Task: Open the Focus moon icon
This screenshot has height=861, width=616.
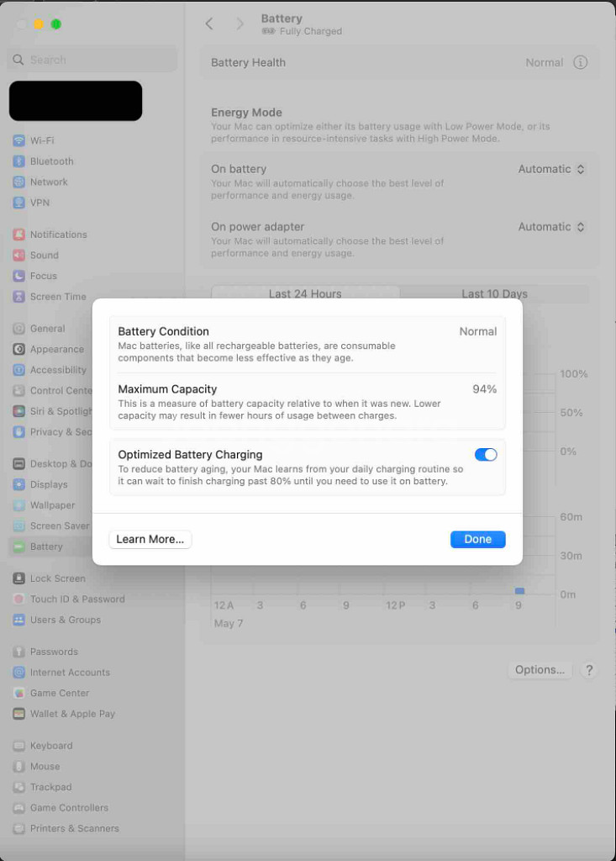Action: coord(18,276)
